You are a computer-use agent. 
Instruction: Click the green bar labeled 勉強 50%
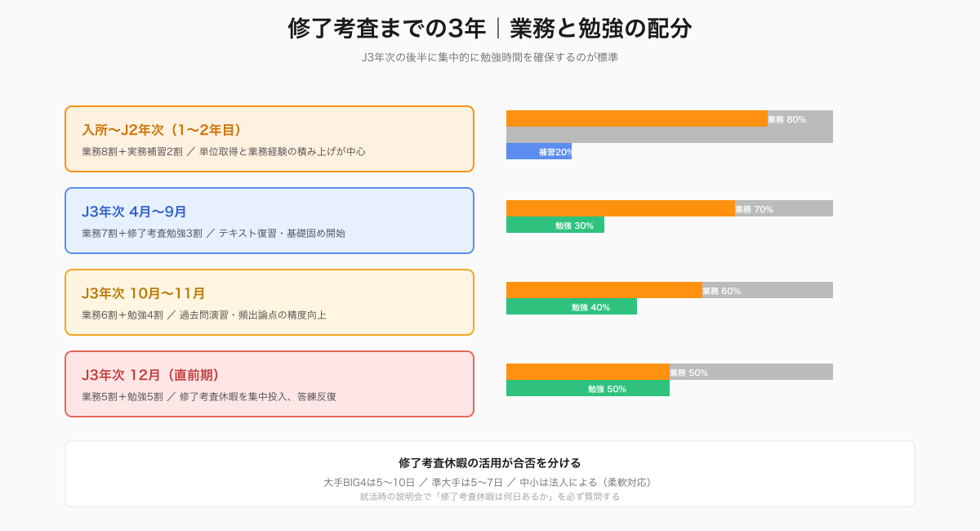(588, 388)
